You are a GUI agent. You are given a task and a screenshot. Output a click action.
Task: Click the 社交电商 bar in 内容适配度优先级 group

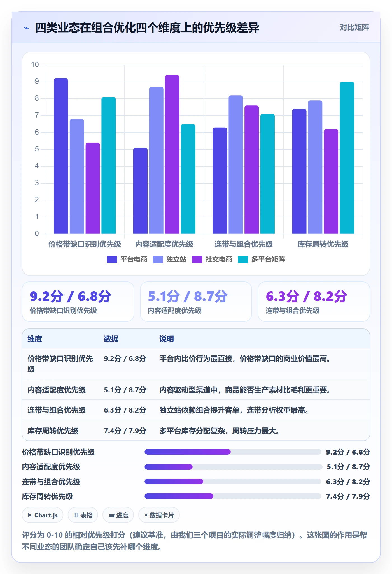[172, 154]
